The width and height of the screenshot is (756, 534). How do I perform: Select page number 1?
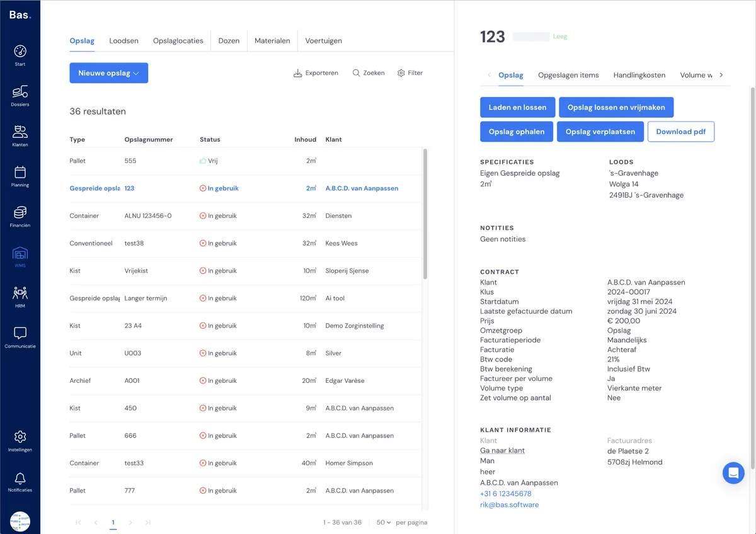(x=113, y=523)
